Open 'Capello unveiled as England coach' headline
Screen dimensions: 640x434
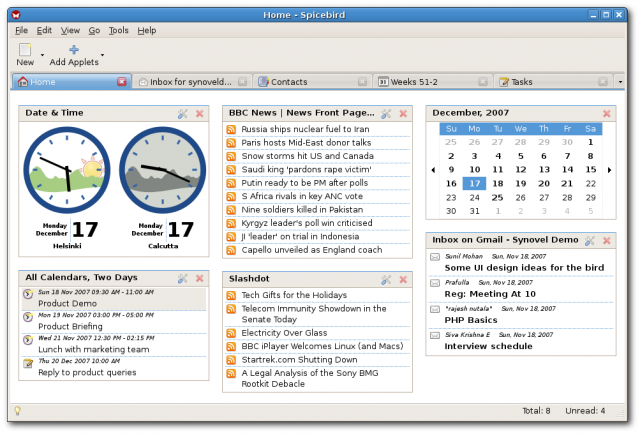312,250
